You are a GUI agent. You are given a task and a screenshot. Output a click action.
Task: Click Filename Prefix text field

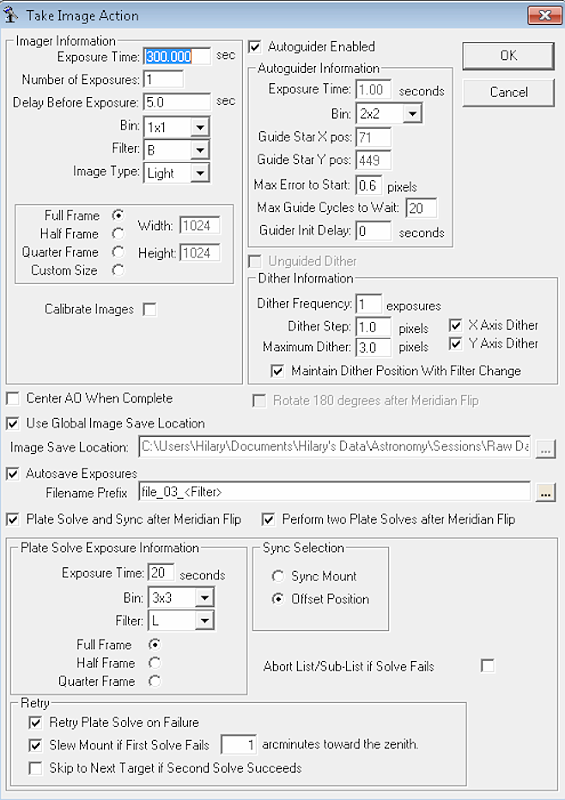[x=334, y=492]
